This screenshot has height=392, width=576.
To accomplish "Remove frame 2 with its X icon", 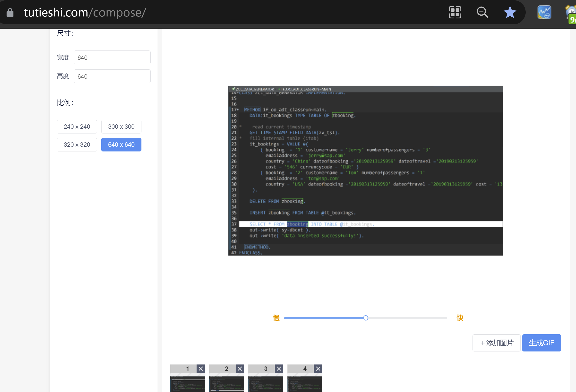I will click(x=240, y=368).
